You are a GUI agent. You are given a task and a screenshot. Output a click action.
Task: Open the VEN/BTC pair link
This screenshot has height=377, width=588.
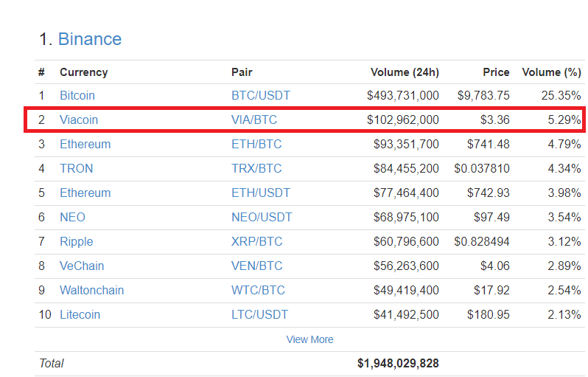pos(256,266)
